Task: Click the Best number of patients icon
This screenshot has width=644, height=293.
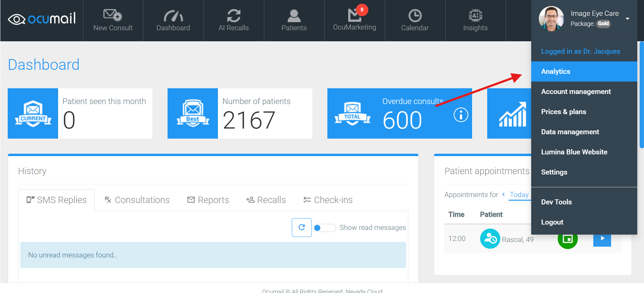Action: (193, 113)
